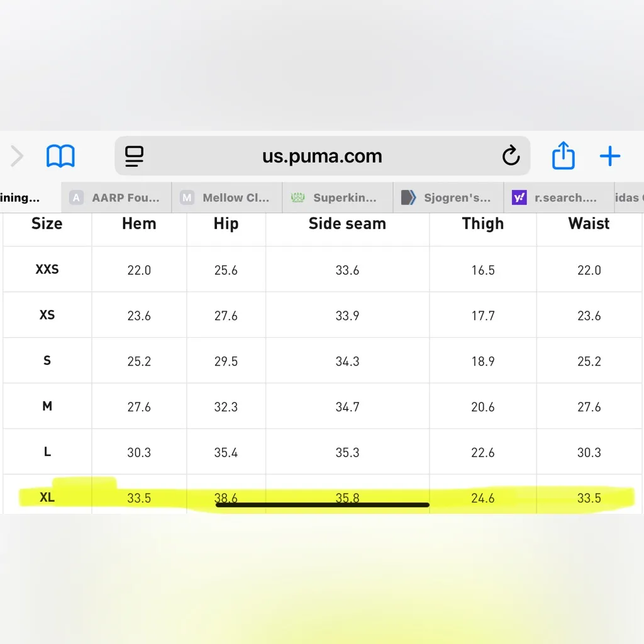
Task: Tap the us.puma.com address field
Action: pos(322,156)
